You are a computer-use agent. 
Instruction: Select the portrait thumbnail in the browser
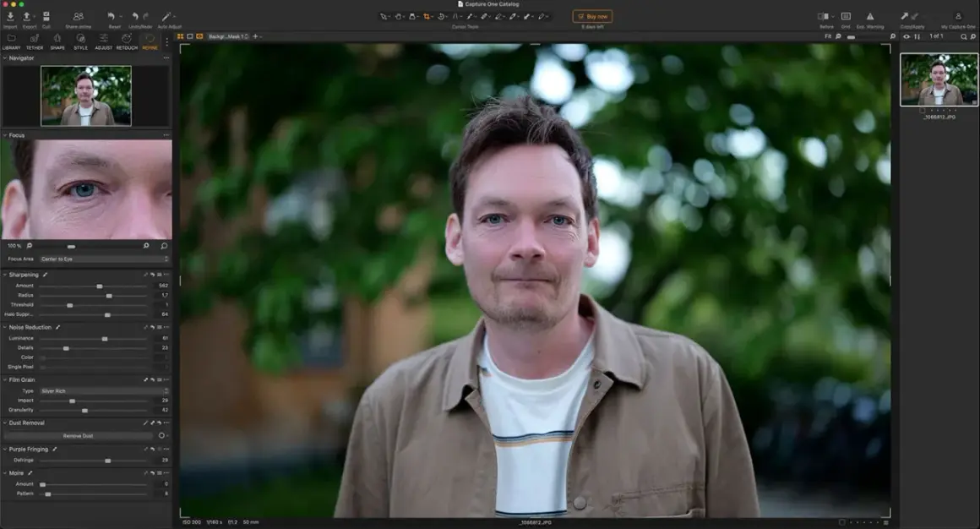tap(939, 79)
